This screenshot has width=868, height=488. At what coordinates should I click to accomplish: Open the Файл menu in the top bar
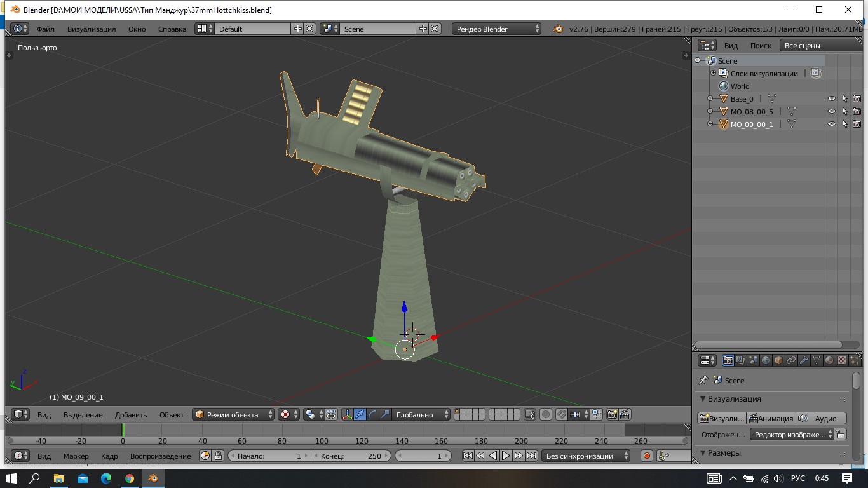(x=45, y=29)
